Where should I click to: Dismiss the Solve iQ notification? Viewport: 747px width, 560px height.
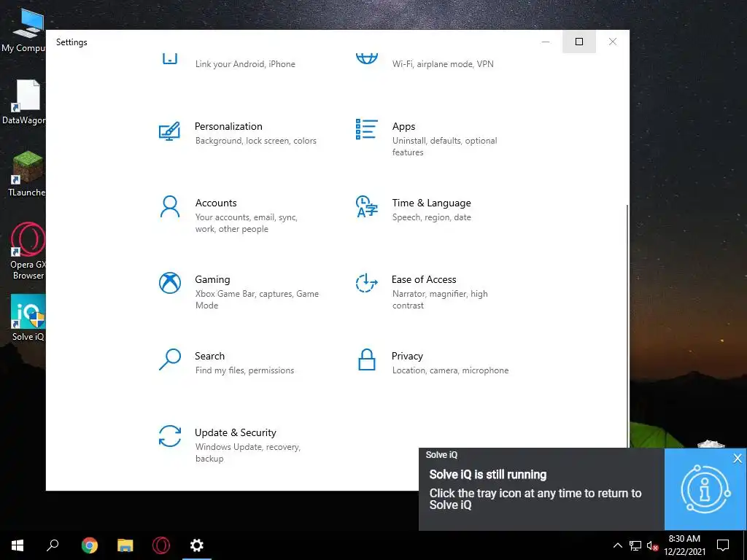(x=738, y=458)
